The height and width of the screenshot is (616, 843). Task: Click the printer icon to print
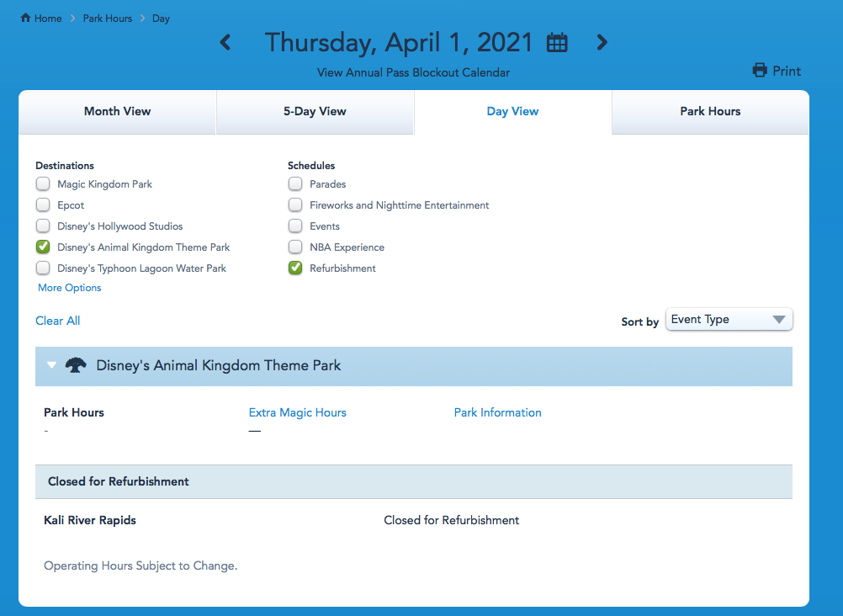tap(760, 71)
